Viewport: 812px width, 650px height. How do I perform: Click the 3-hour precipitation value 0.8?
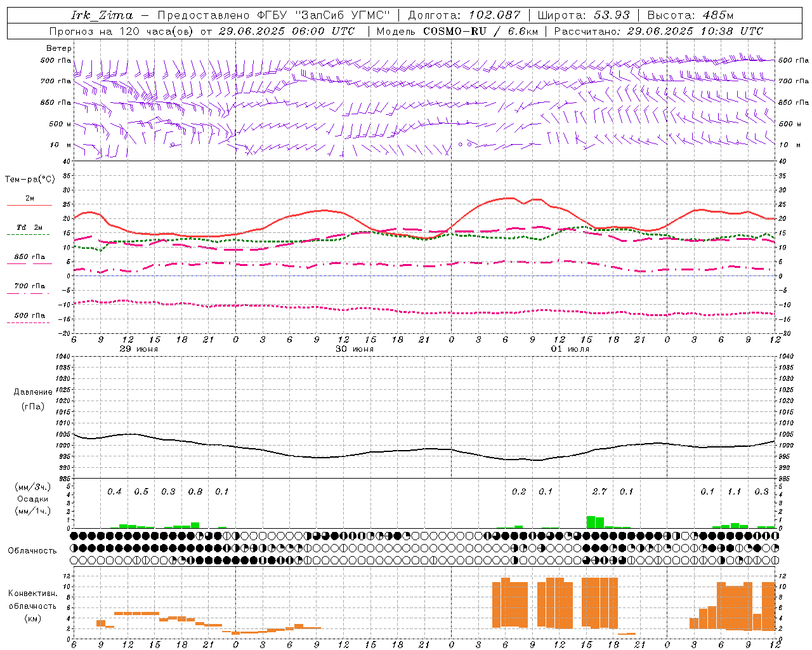[x=195, y=491]
